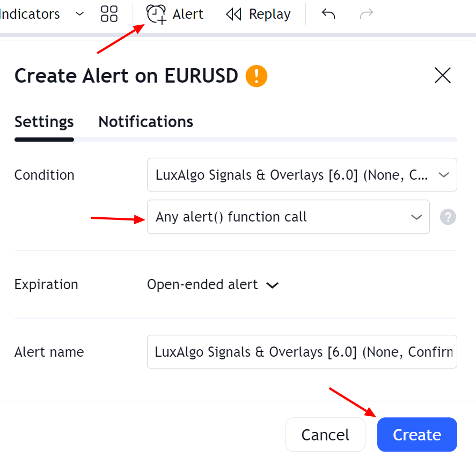This screenshot has width=476, height=464.
Task: Click the Replay label in toolbar
Action: tap(270, 14)
